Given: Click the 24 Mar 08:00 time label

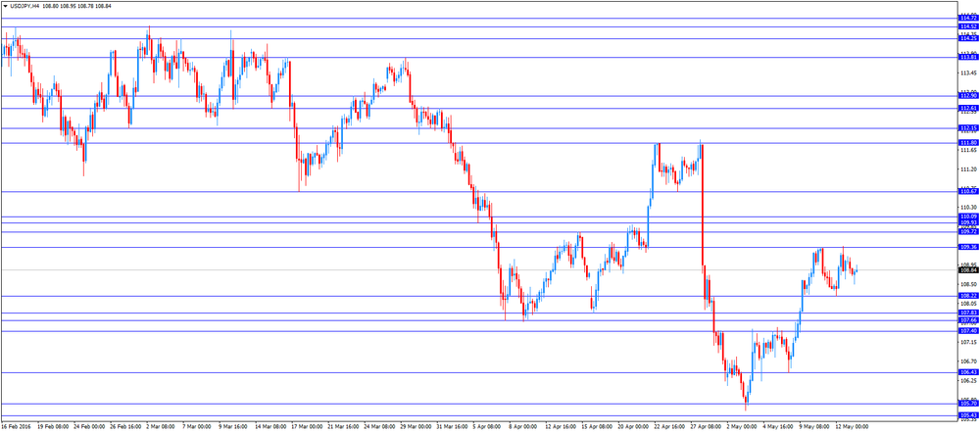Looking at the screenshot, I should pos(381,427).
